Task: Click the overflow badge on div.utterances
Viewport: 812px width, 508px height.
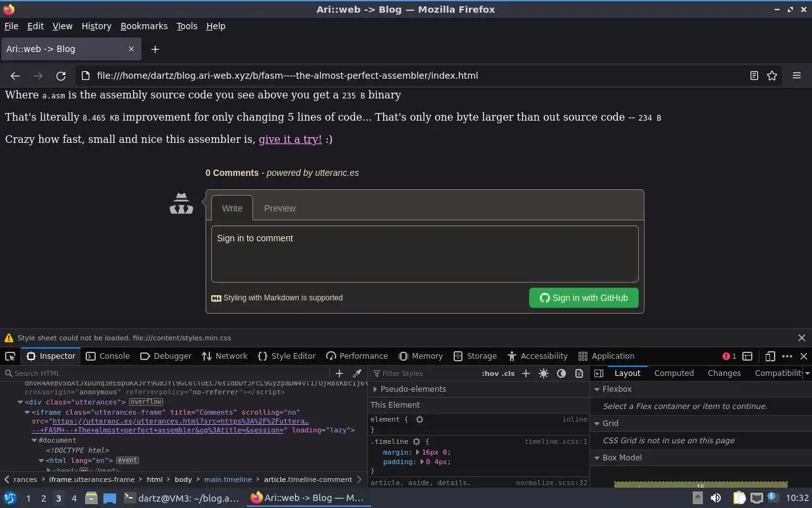Action: pyautogui.click(x=146, y=402)
